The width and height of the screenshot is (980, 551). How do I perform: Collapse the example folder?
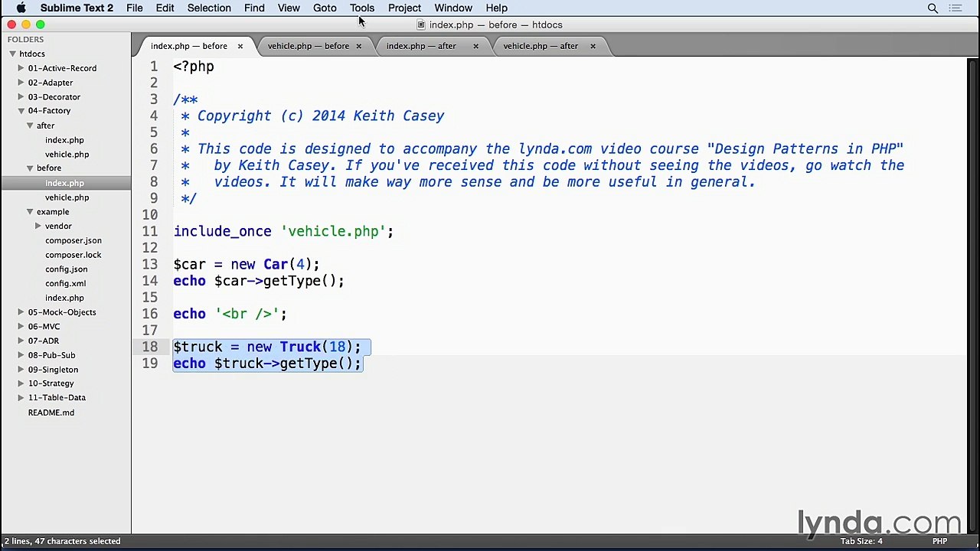coord(30,212)
